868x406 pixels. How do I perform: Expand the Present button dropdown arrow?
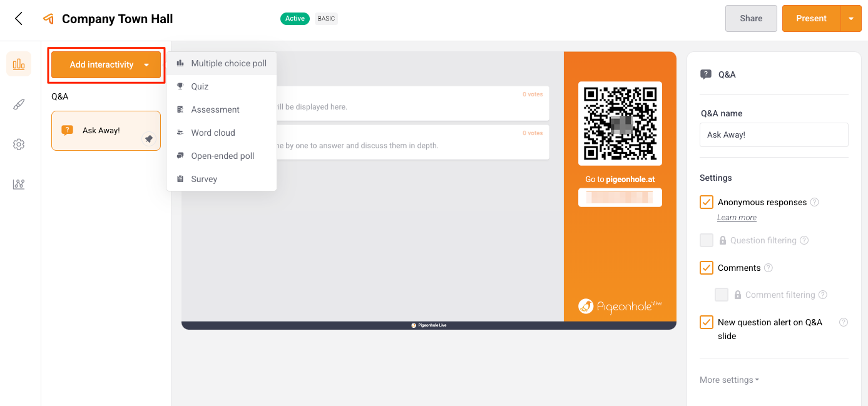point(850,19)
